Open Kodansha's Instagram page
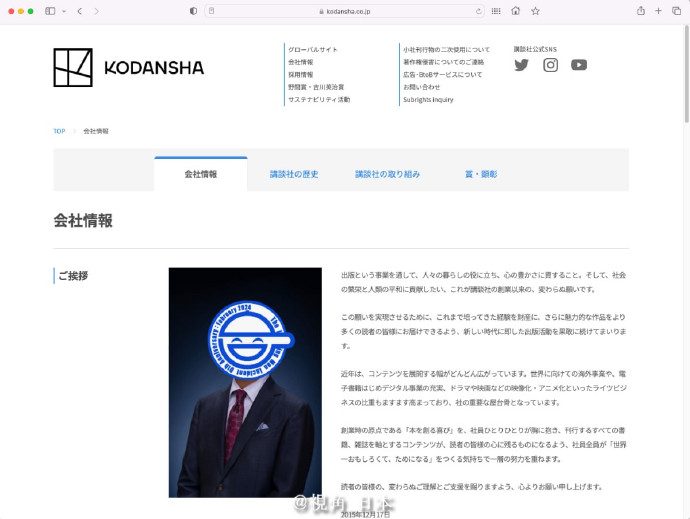Viewport: 690px width, 519px height. [x=550, y=65]
